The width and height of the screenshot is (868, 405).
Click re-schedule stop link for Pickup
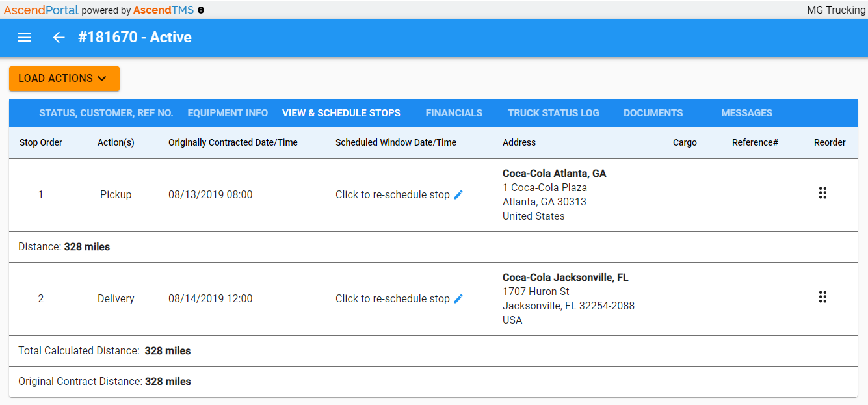click(x=393, y=194)
